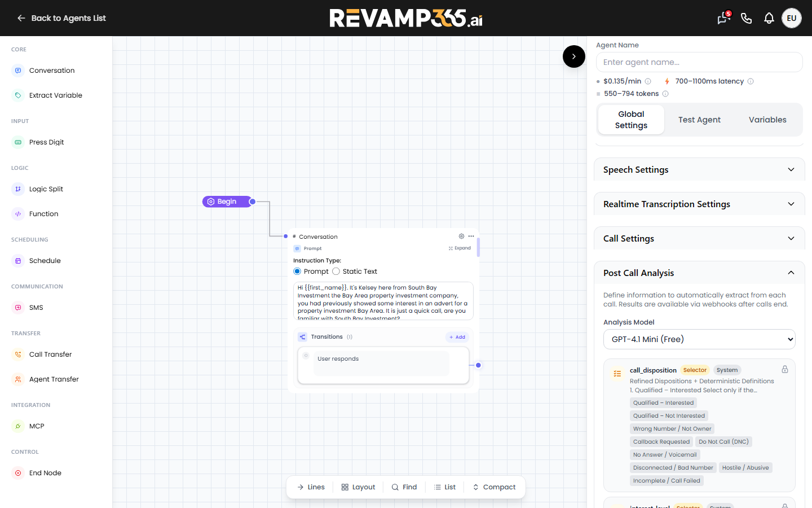This screenshot has height=508, width=812.
Task: Click the Conversation node title
Action: click(x=318, y=237)
